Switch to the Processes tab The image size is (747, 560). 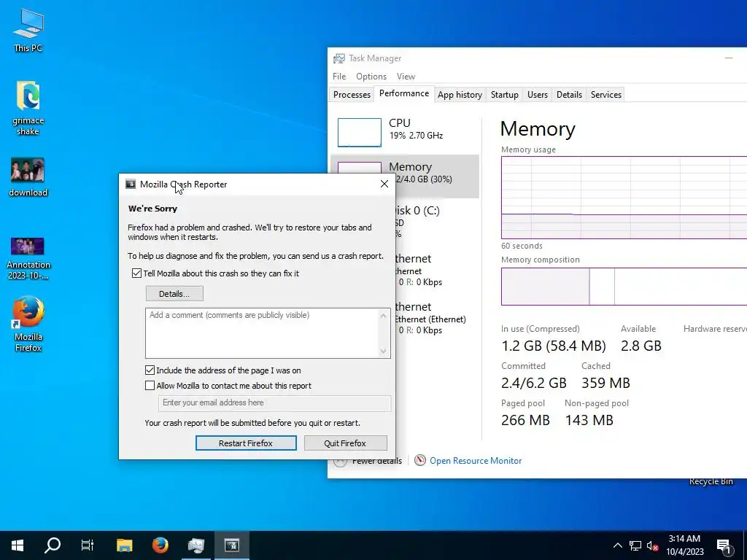point(352,95)
